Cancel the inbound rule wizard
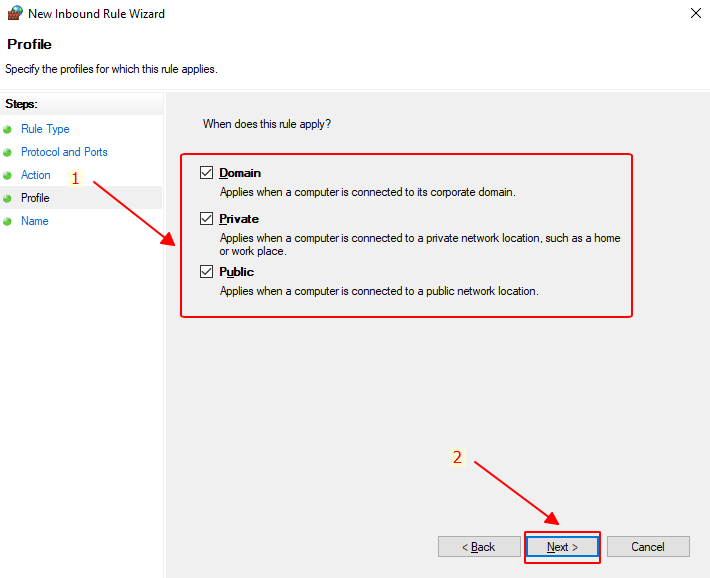The image size is (710, 578). point(648,547)
